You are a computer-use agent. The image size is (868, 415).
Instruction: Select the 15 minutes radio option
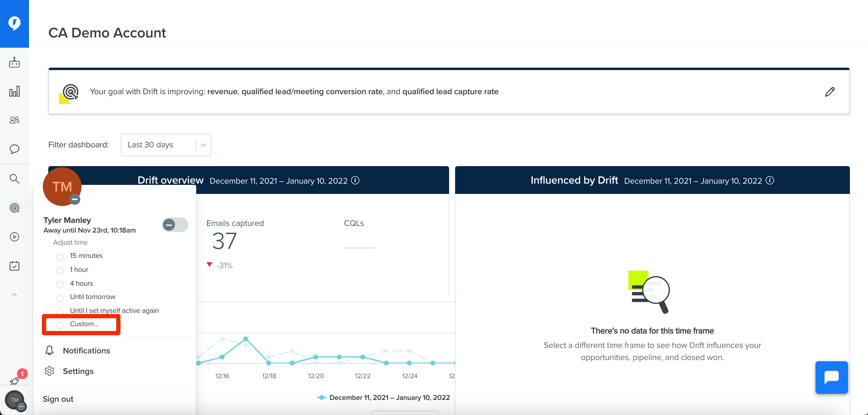point(60,257)
